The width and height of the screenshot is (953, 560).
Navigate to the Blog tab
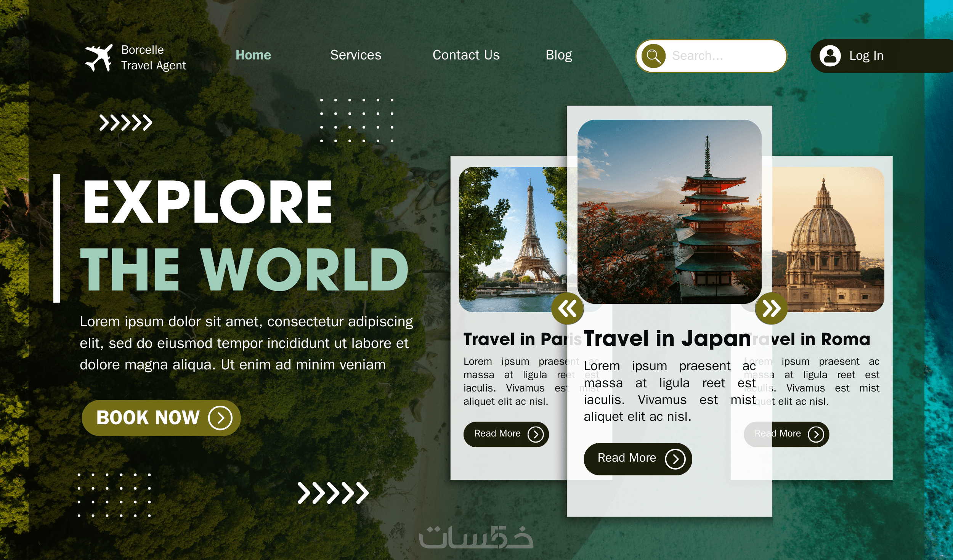[558, 55]
